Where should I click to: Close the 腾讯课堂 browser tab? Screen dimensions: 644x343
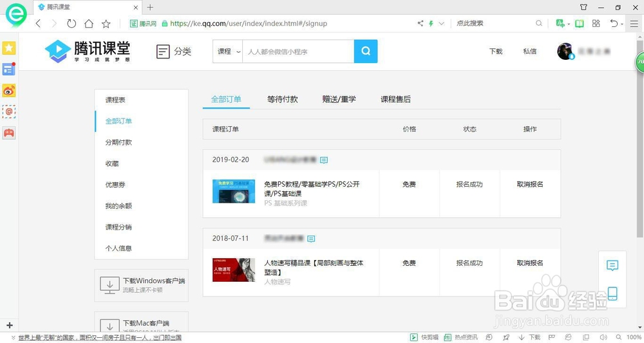pyautogui.click(x=136, y=7)
